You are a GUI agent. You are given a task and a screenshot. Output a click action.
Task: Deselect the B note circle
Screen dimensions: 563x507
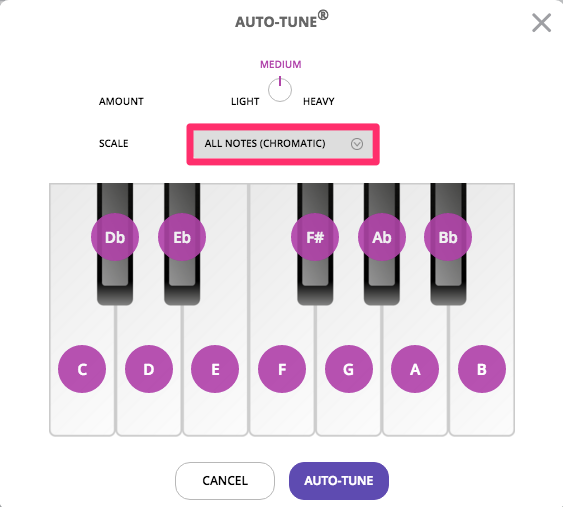482,369
